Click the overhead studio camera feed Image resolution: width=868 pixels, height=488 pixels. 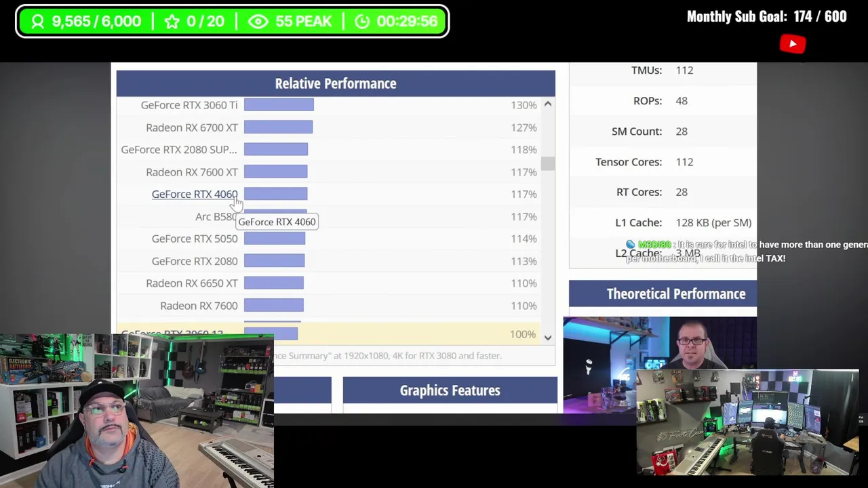pyautogui.click(x=748, y=423)
